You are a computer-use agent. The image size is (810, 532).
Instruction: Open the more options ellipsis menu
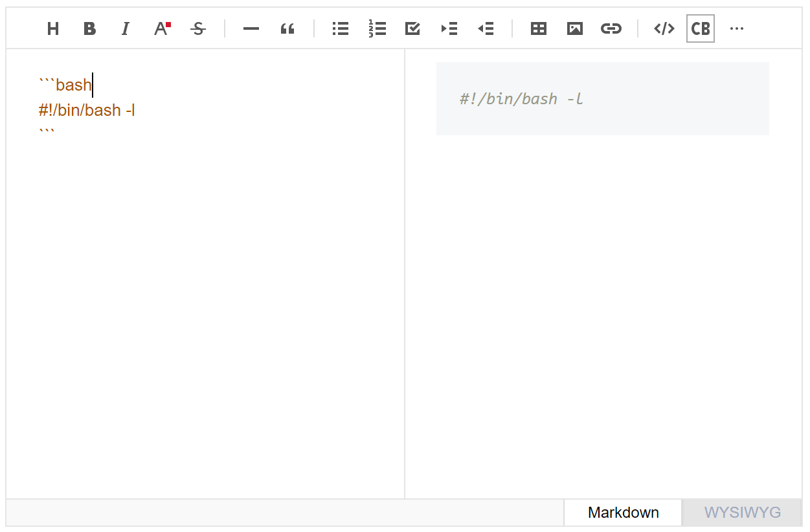[737, 28]
